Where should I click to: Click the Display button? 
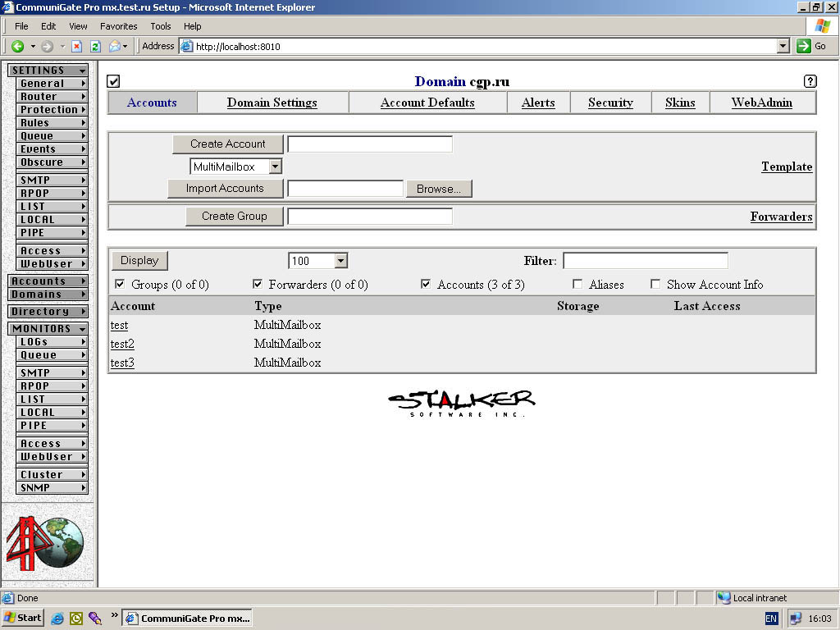click(139, 261)
